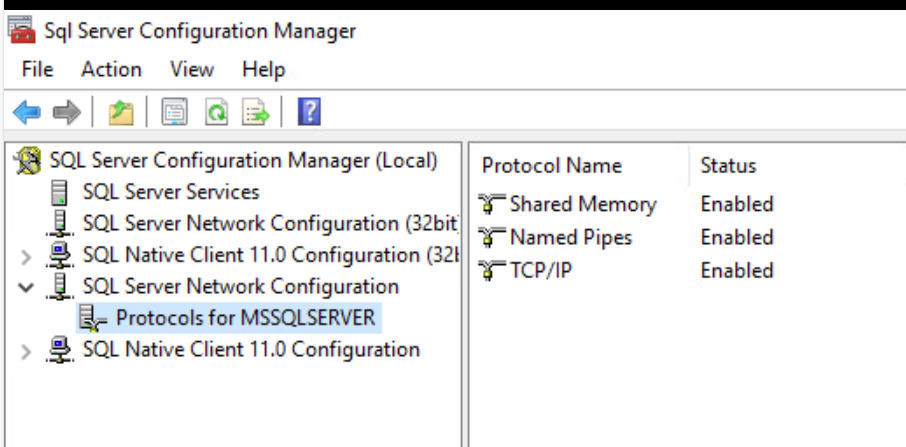Open the Action menu
This screenshot has height=447, width=906.
click(x=111, y=70)
